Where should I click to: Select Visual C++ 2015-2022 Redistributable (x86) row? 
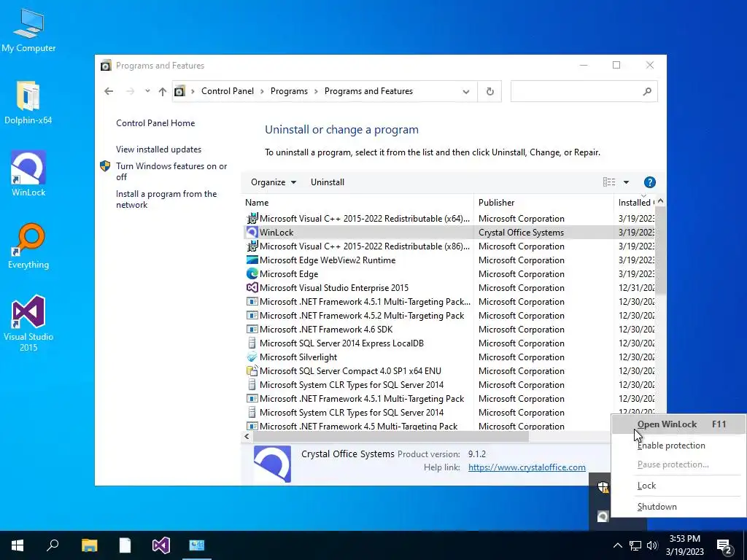click(449, 246)
